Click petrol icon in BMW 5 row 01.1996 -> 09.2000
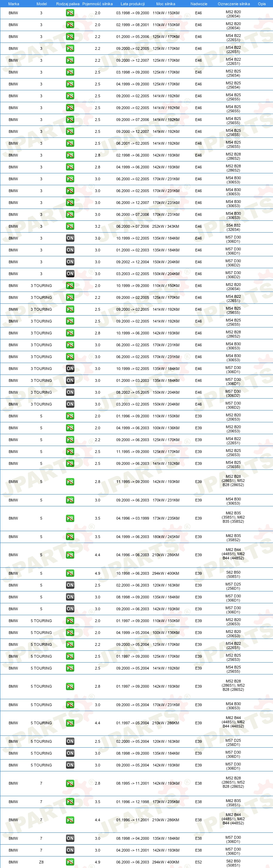This screenshot has width=273, height=868. pos(70,416)
